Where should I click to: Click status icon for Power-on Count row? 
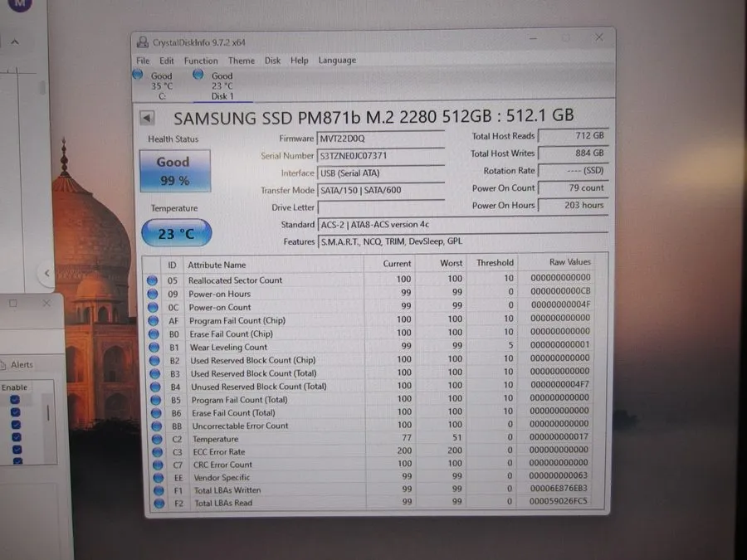tap(153, 307)
